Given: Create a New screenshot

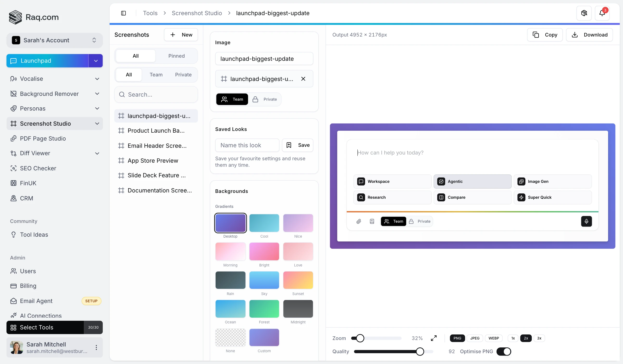Looking at the screenshot, I should click(x=181, y=35).
